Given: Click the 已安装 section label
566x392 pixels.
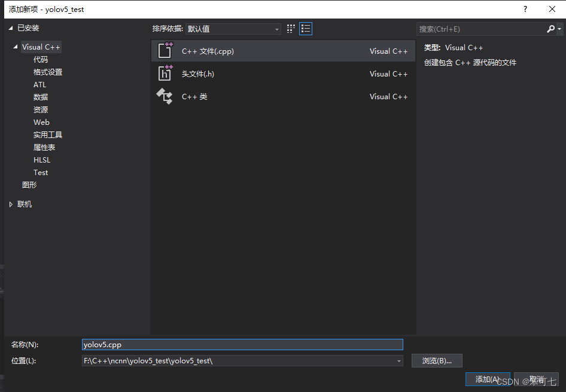Looking at the screenshot, I should pos(28,27).
